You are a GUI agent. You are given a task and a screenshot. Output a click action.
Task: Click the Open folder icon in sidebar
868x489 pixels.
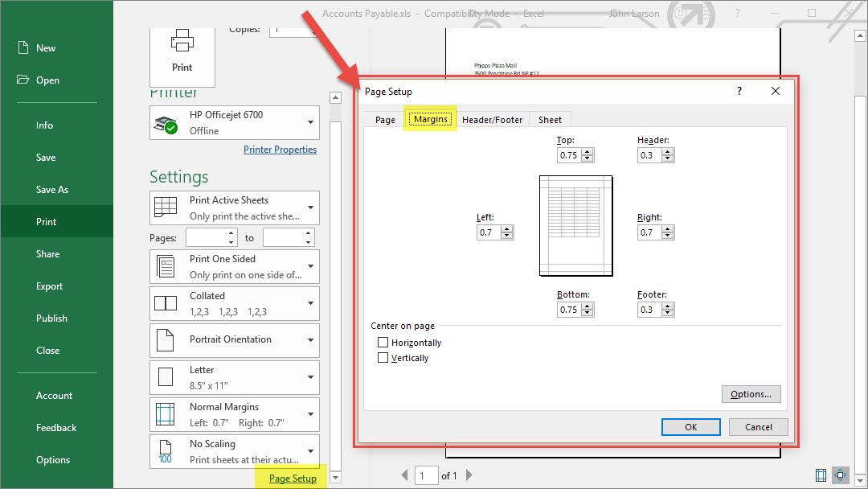(23, 80)
